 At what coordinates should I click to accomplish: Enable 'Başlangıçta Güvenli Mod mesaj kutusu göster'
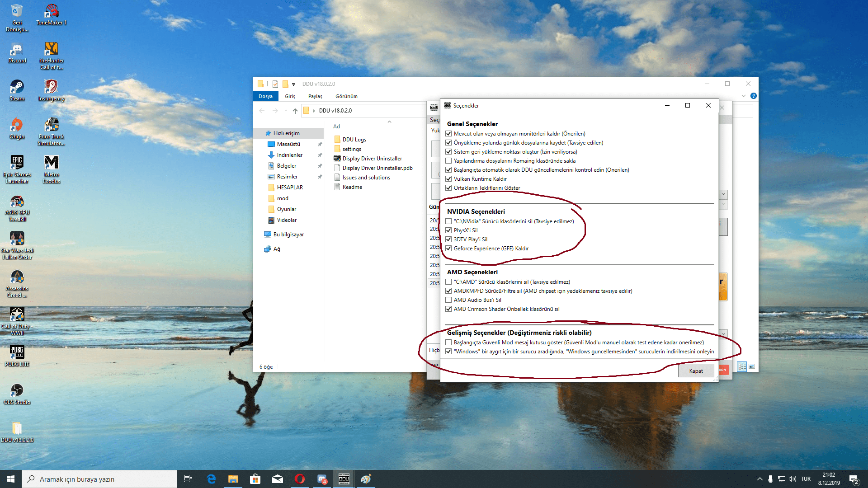pyautogui.click(x=448, y=343)
